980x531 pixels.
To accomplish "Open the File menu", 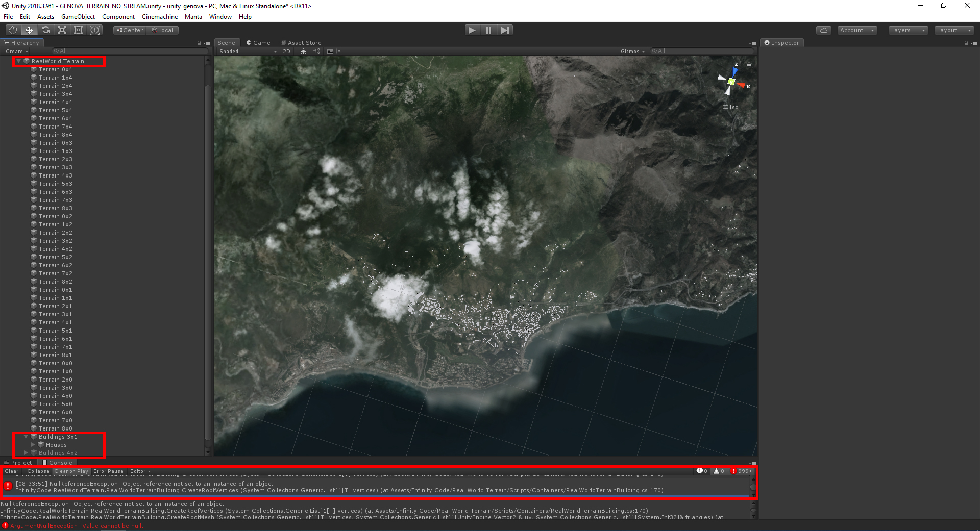I will tap(8, 17).
